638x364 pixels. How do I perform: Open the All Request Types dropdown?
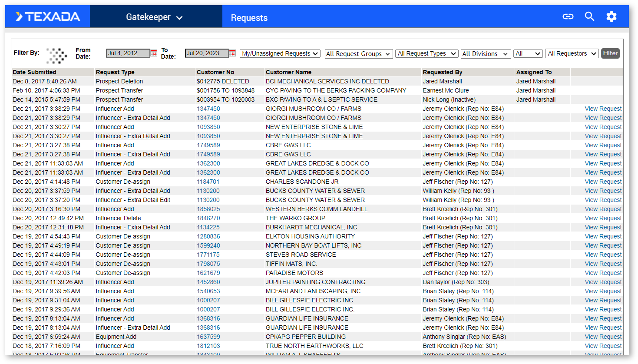tap(426, 53)
